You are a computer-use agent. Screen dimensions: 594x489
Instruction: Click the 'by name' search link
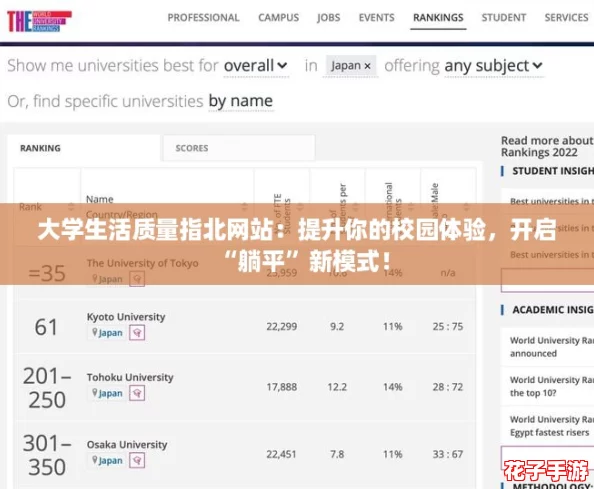(x=241, y=101)
